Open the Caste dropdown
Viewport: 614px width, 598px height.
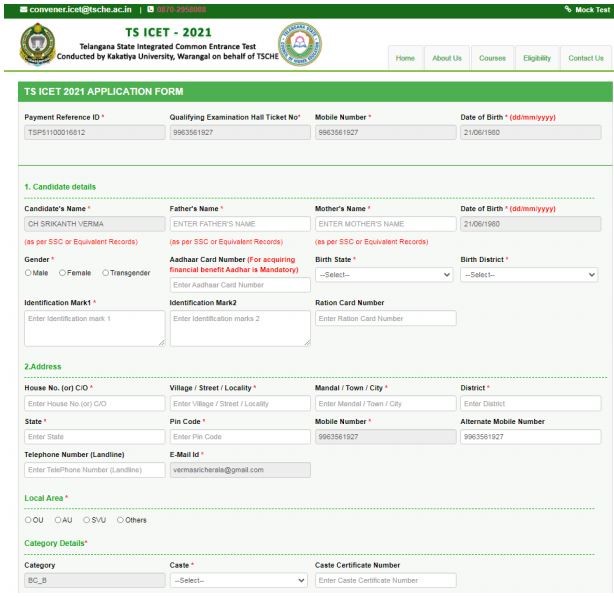(239, 580)
